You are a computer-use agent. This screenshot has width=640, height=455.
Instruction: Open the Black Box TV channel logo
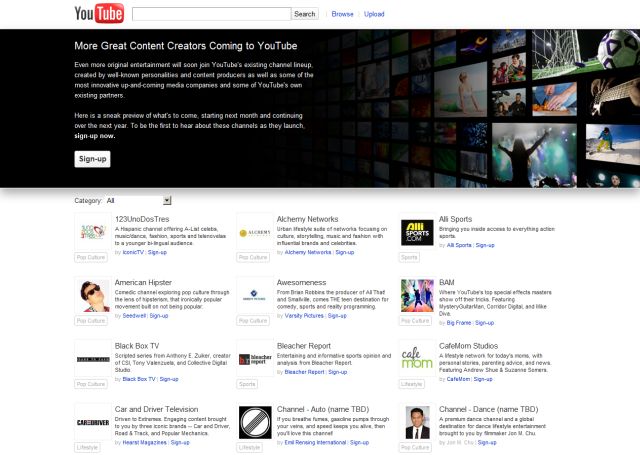click(93, 359)
